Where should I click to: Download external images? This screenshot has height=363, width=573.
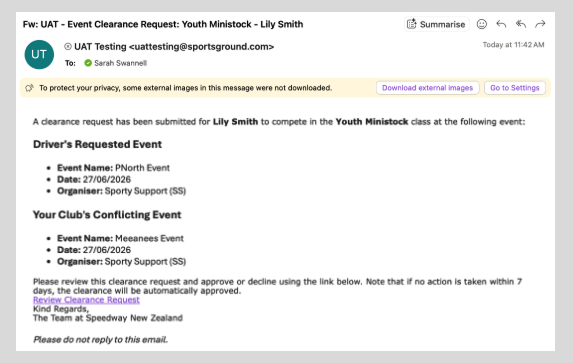coord(428,88)
